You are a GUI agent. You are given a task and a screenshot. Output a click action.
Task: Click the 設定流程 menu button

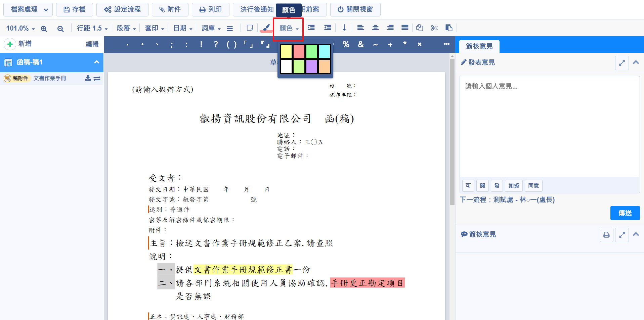click(x=122, y=9)
